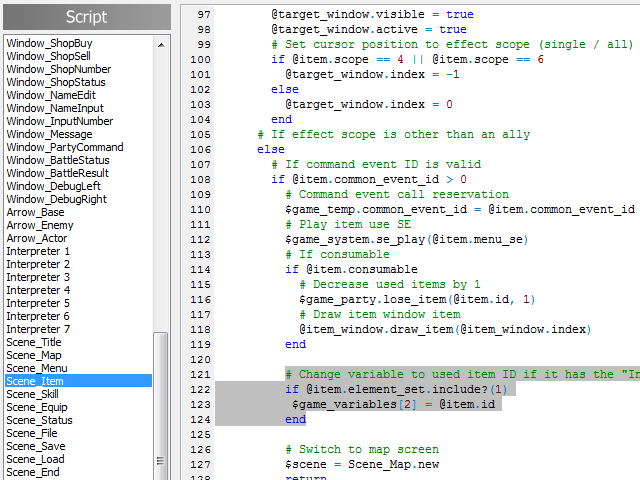Click the Script panel header

(87, 17)
